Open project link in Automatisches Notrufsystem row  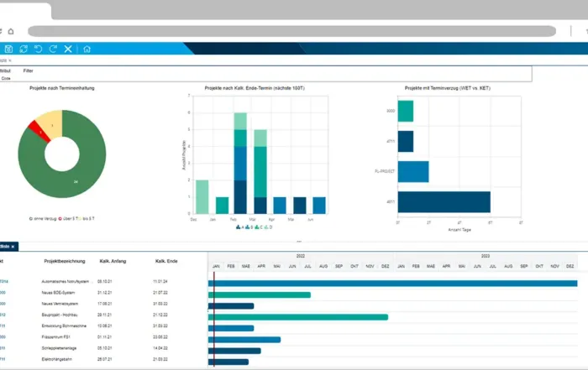click(x=3, y=281)
